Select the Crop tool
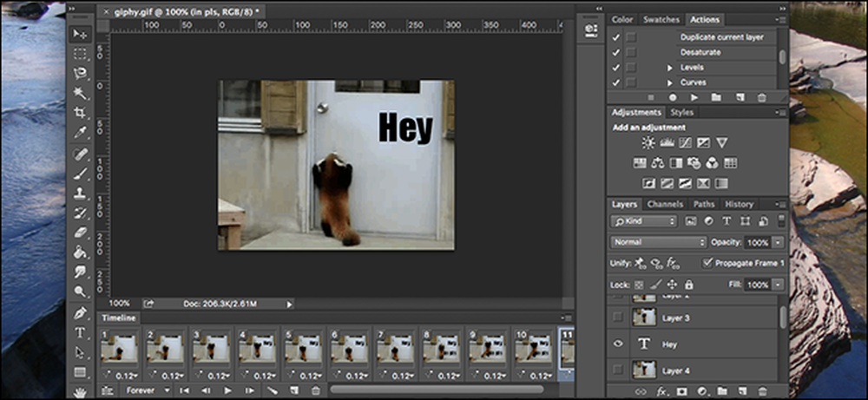The width and height of the screenshot is (868, 400). [80, 113]
